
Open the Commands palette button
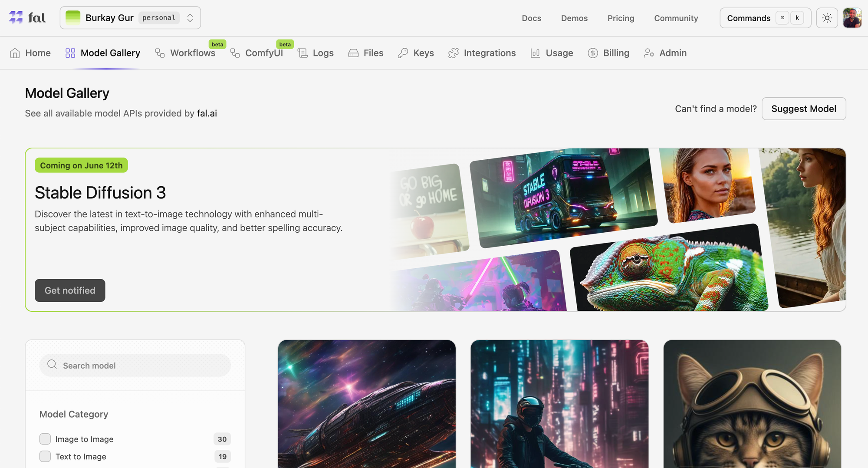(x=766, y=18)
